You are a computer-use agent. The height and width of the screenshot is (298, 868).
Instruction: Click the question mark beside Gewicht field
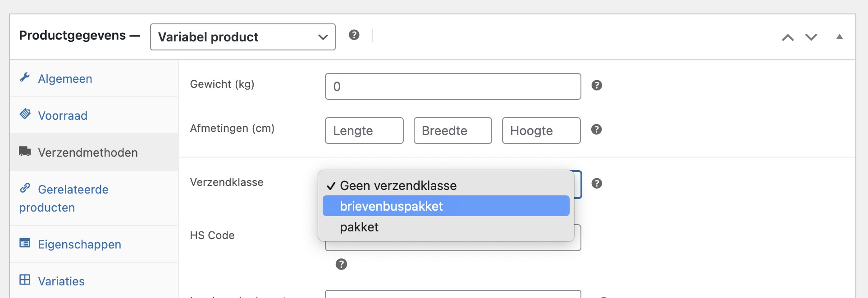pos(597,85)
